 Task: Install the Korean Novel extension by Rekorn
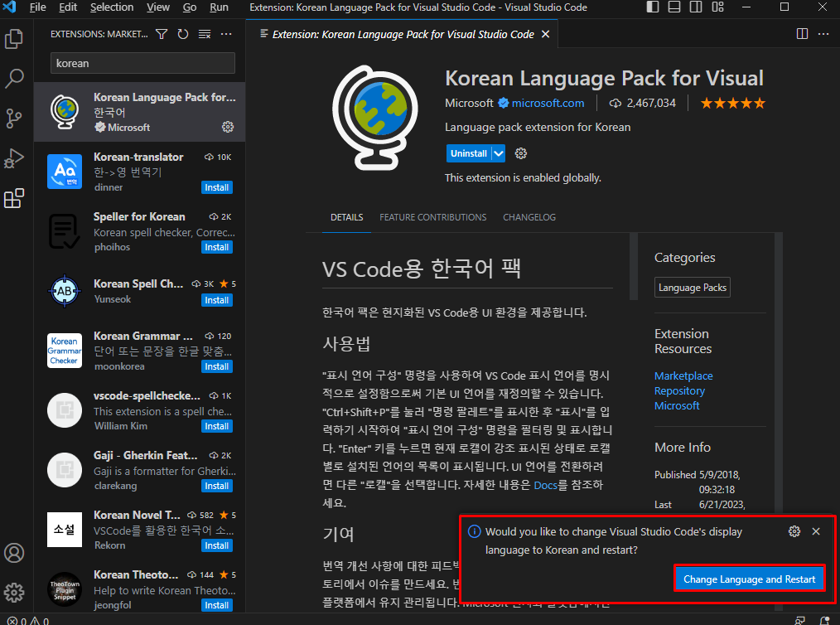pyautogui.click(x=217, y=545)
